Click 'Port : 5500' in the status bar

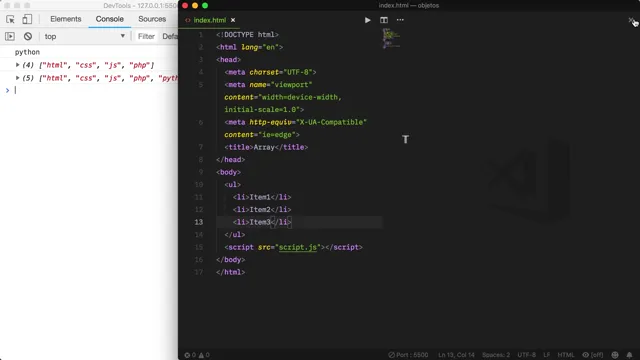(x=408, y=355)
